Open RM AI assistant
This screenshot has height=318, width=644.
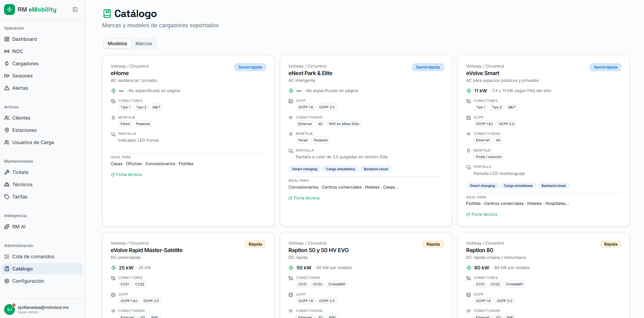click(42, 227)
